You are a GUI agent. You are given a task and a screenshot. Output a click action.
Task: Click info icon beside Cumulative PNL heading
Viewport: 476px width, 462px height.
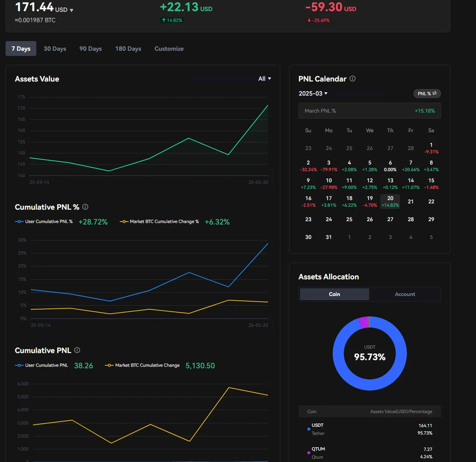pos(77,350)
